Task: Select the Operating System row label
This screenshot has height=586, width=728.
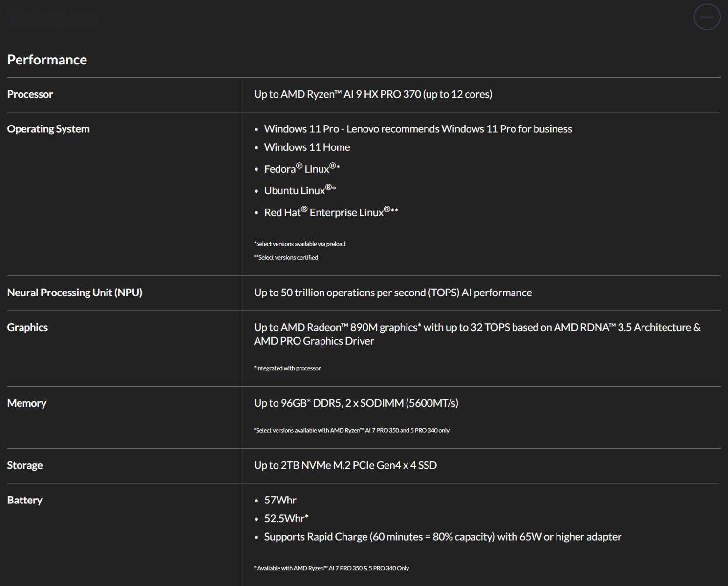Action: [x=48, y=129]
